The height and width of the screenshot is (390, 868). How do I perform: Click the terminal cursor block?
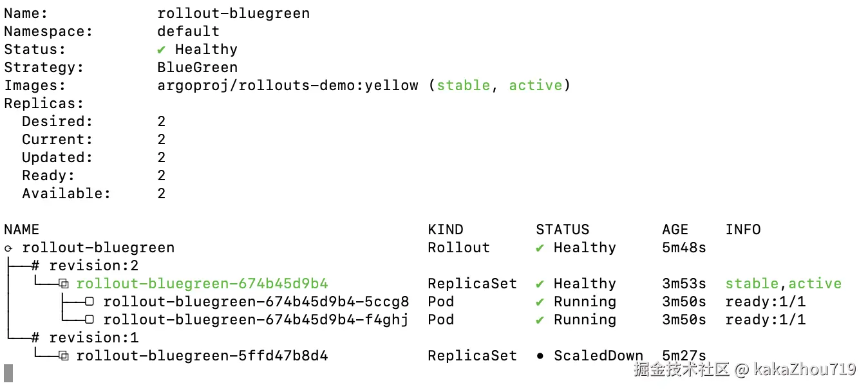[x=8, y=373]
